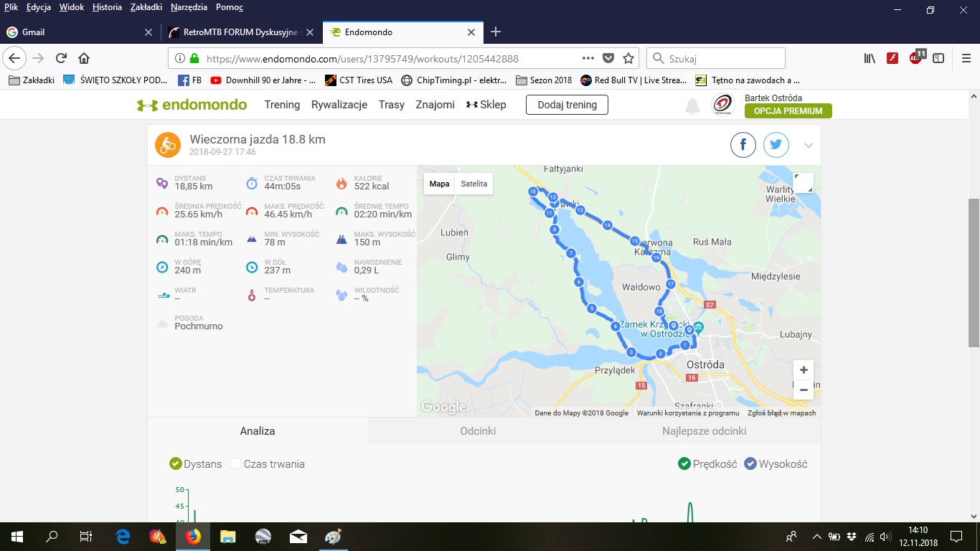Screen dimensions: 980x551
Task: Bookmark page with star icon
Action: point(628,59)
